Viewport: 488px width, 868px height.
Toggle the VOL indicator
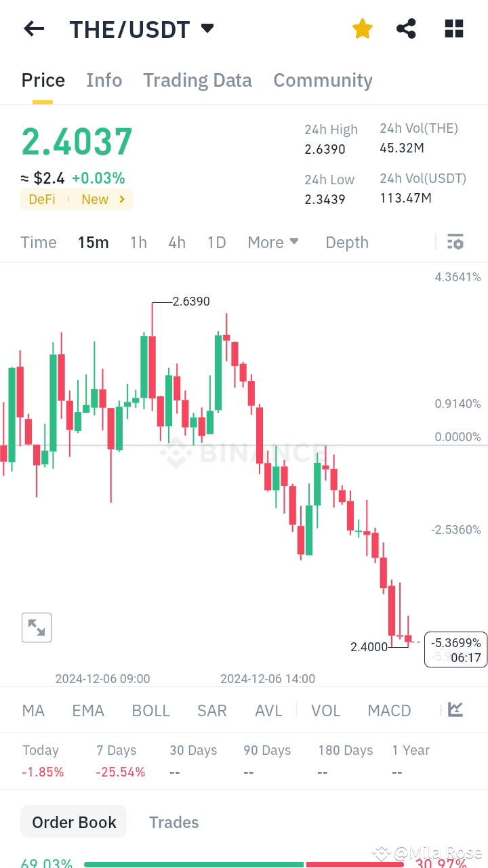(326, 710)
